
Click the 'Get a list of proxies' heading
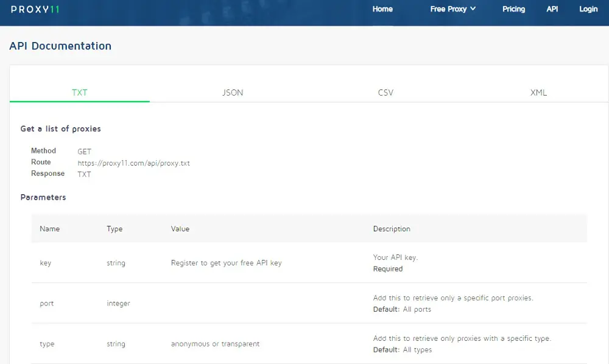coord(60,129)
